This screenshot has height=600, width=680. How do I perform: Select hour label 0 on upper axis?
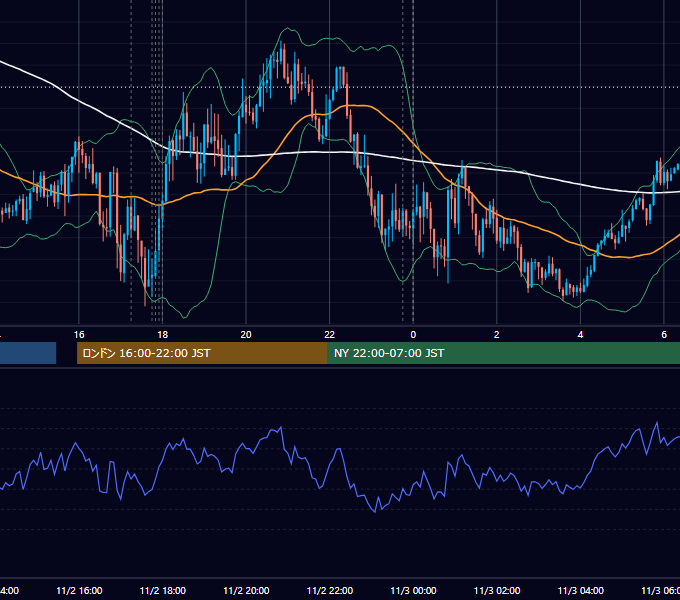pyautogui.click(x=413, y=335)
